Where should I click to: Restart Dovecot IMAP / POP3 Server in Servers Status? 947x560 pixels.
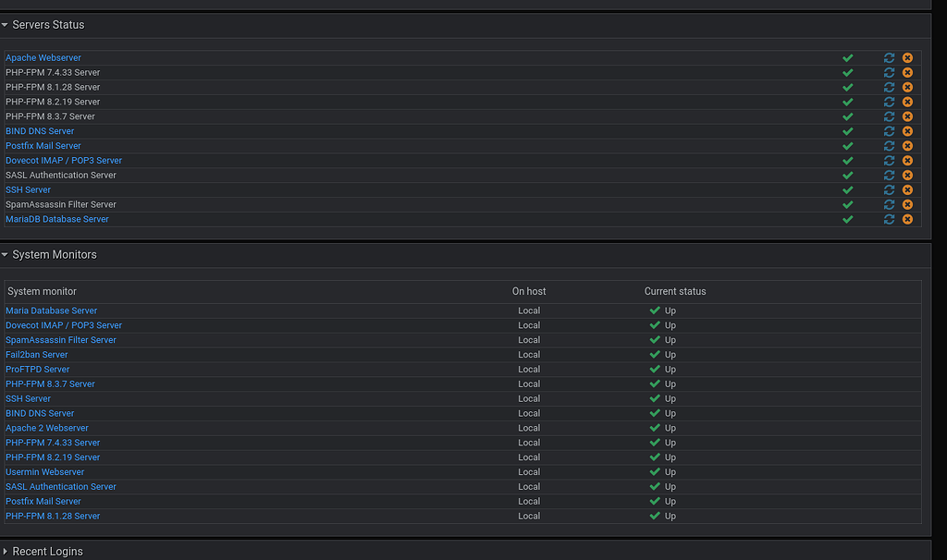(x=889, y=161)
